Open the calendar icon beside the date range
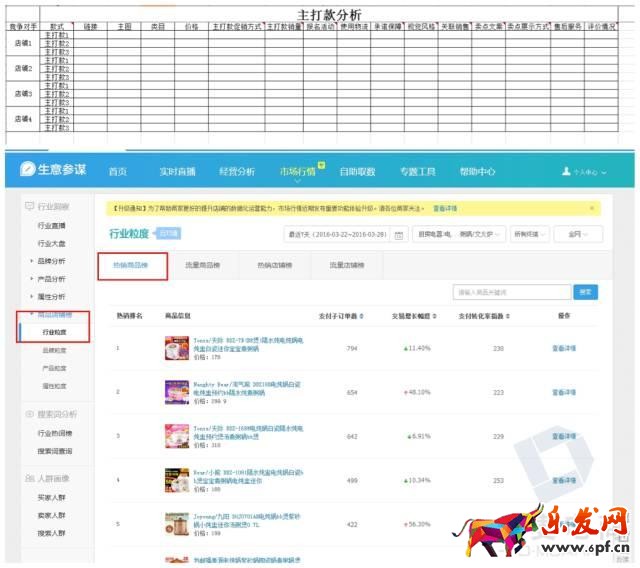The image size is (640, 568). click(x=399, y=235)
